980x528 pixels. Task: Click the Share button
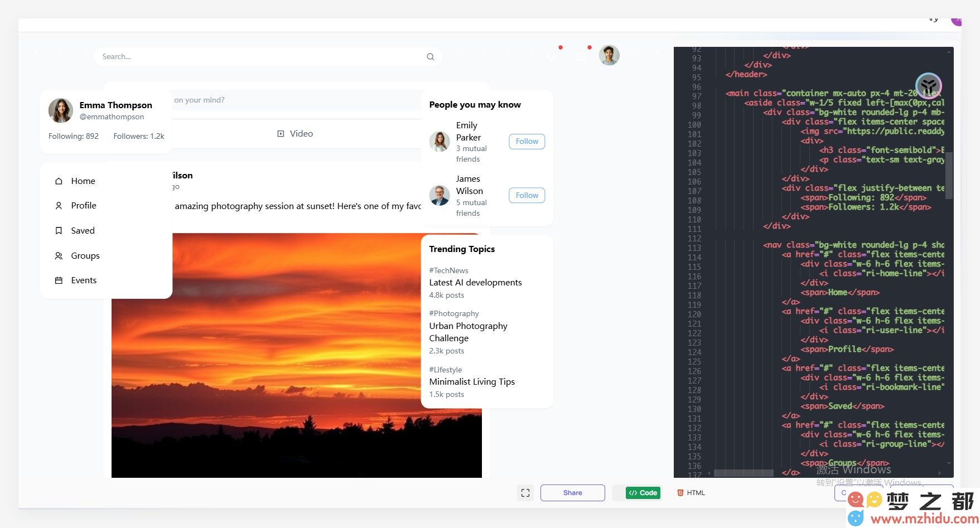click(x=572, y=493)
